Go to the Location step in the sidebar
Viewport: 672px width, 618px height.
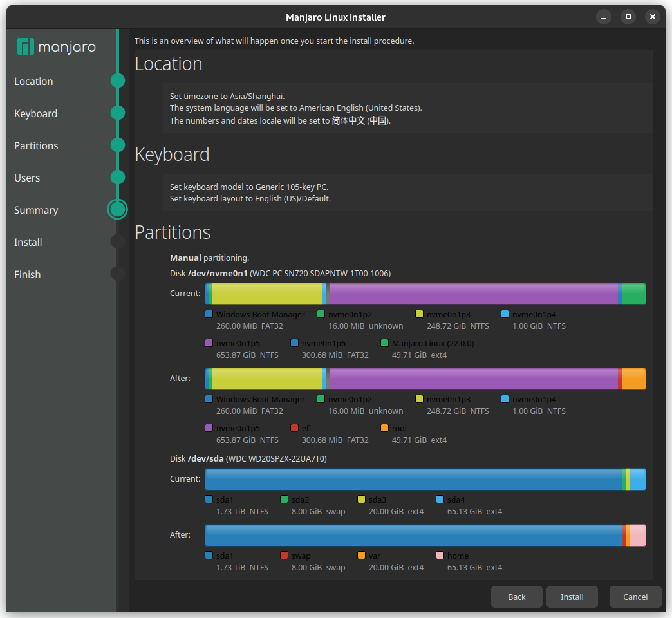[33, 81]
